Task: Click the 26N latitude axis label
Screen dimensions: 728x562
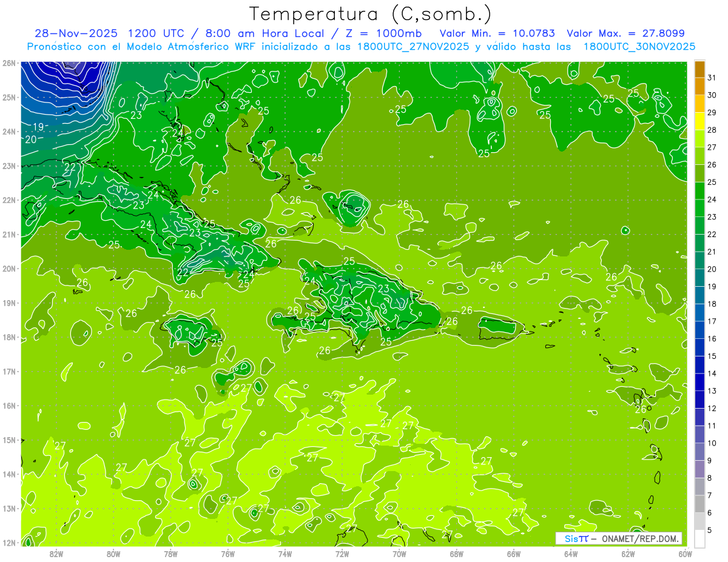Action: [x=8, y=63]
